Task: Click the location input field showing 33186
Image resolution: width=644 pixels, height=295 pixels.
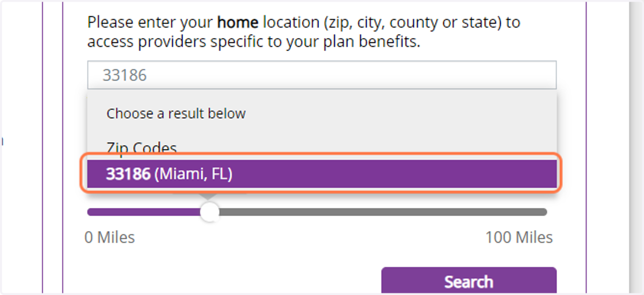Action: pyautogui.click(x=322, y=75)
